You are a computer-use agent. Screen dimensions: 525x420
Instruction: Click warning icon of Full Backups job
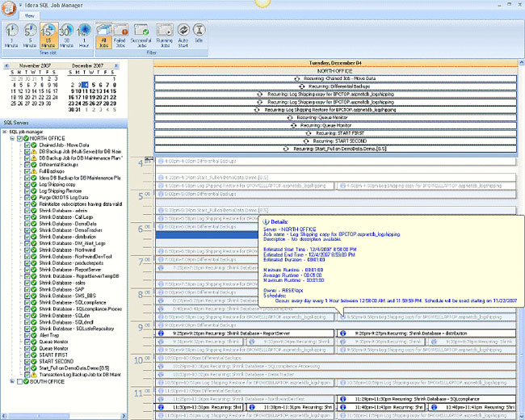click(x=34, y=171)
